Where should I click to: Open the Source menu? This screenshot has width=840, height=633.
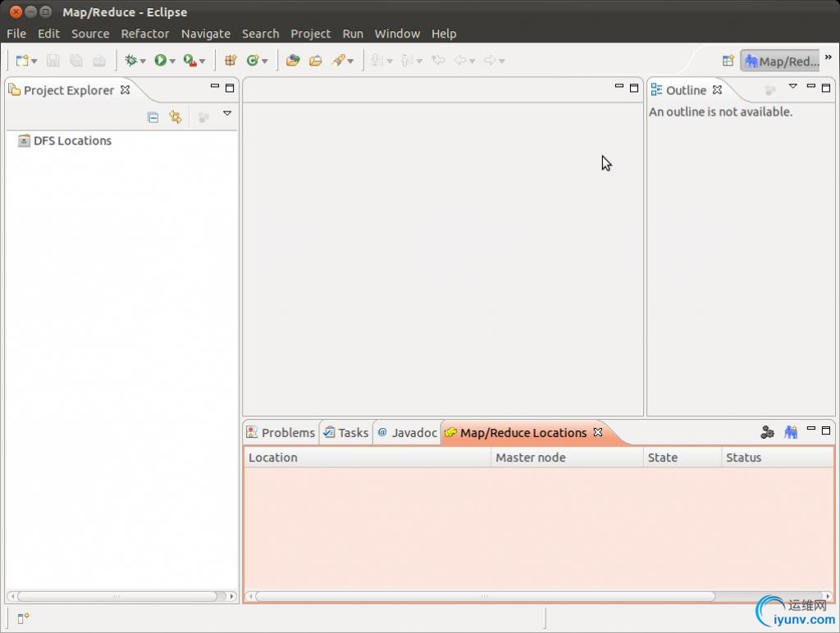click(x=90, y=33)
